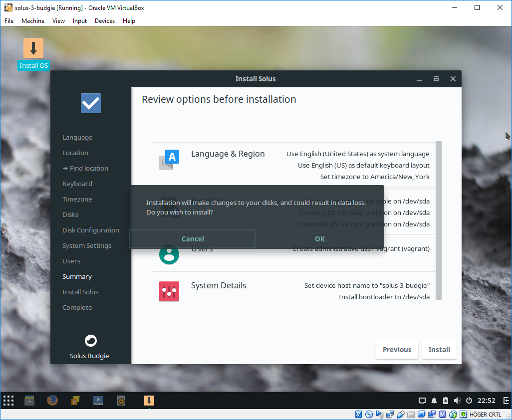This screenshot has width=512, height=420.
Task: Click the VirtualBox audio status icon
Action: tap(379, 415)
